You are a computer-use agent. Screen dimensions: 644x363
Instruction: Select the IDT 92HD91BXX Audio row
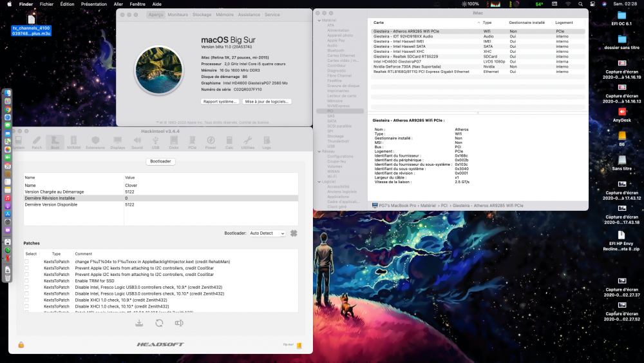pos(478,36)
